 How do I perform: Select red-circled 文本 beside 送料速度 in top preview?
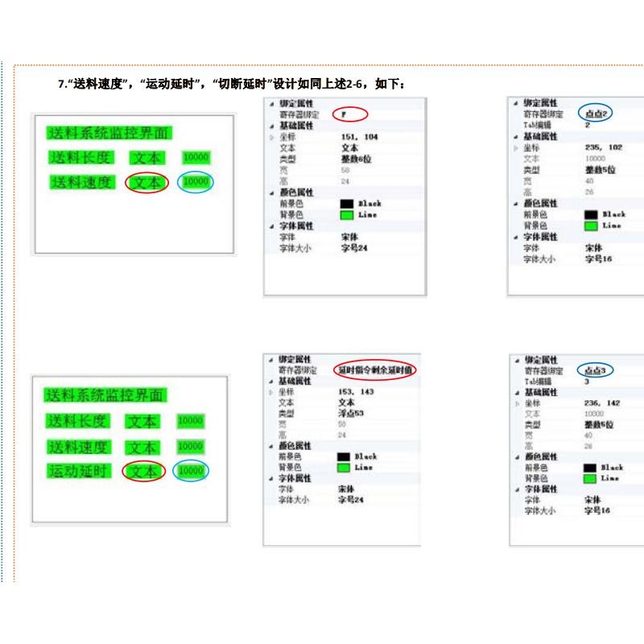pyautogui.click(x=147, y=184)
